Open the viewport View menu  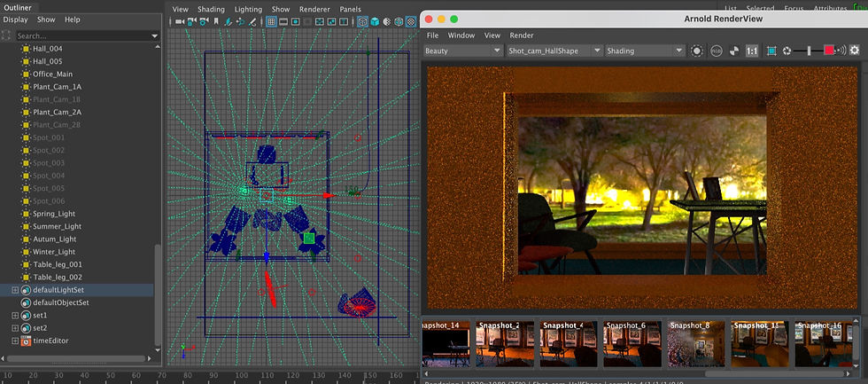click(180, 10)
